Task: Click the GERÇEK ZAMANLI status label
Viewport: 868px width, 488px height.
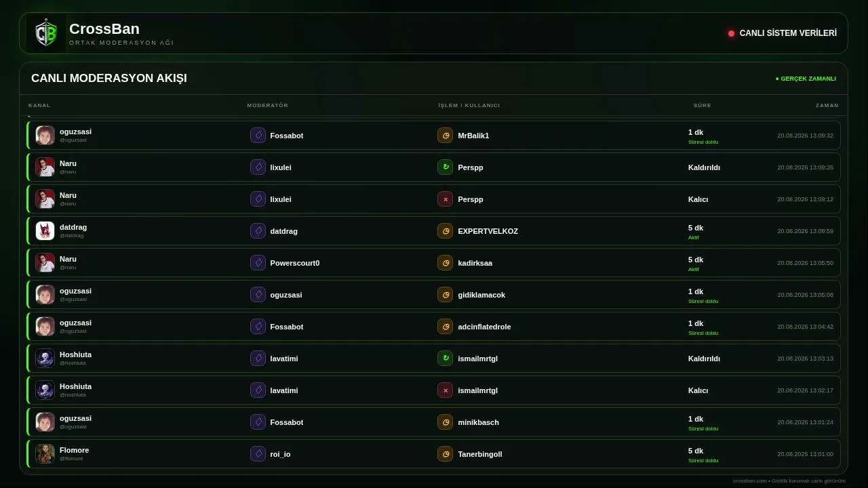Action: pyautogui.click(x=806, y=79)
